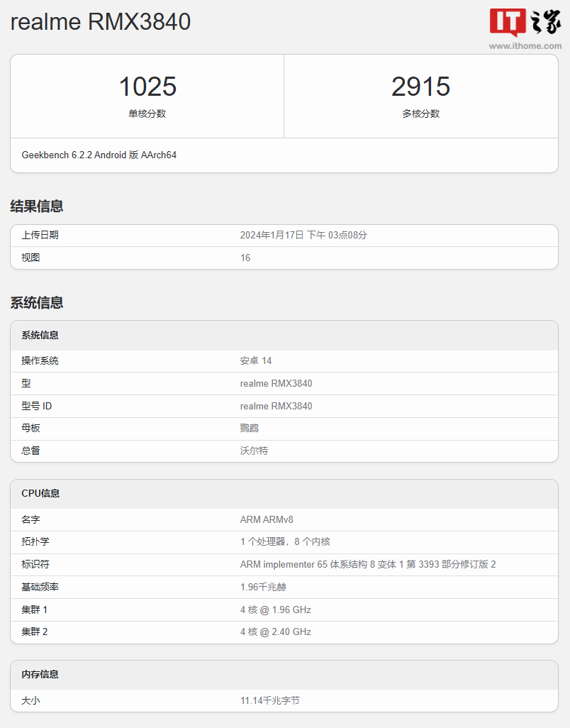Click the 拓扑学 row label
The image size is (570, 728).
35,542
